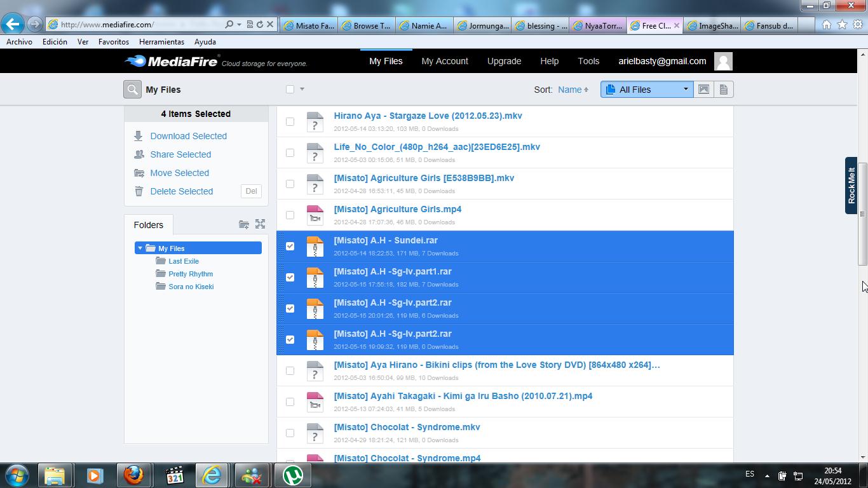Click the MediaFire logo
The width and height of the screenshot is (868, 488).
(172, 61)
